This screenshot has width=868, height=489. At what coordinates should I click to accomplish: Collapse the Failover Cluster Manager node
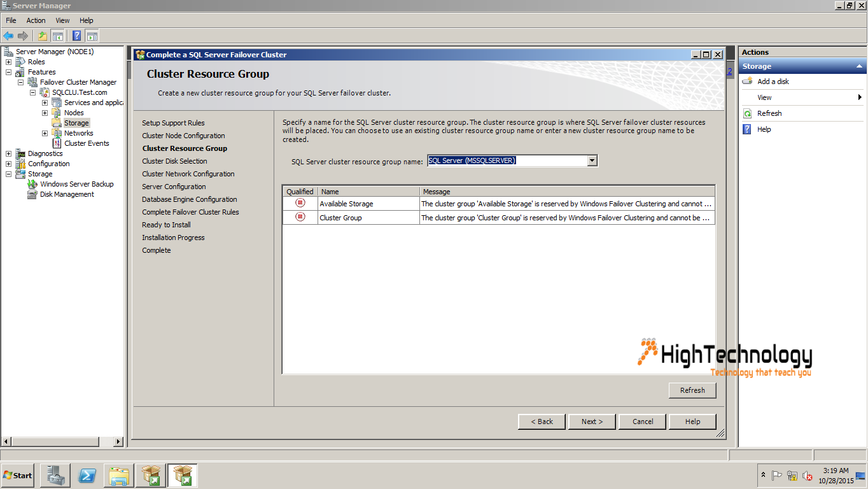[x=20, y=82]
